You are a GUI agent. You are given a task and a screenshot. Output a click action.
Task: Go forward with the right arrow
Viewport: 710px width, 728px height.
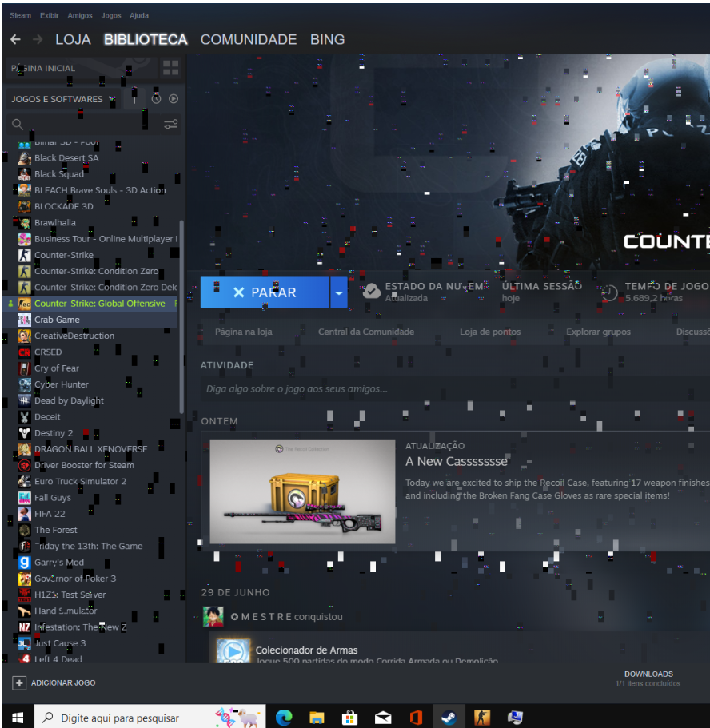pyautogui.click(x=38, y=39)
